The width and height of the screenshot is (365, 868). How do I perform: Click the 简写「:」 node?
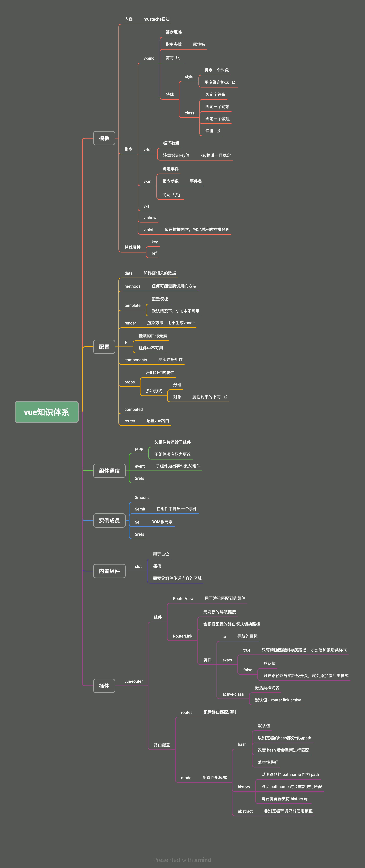point(174,58)
